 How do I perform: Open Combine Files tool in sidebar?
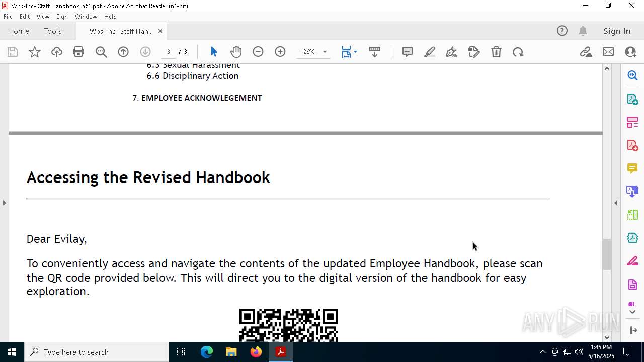tap(632, 192)
